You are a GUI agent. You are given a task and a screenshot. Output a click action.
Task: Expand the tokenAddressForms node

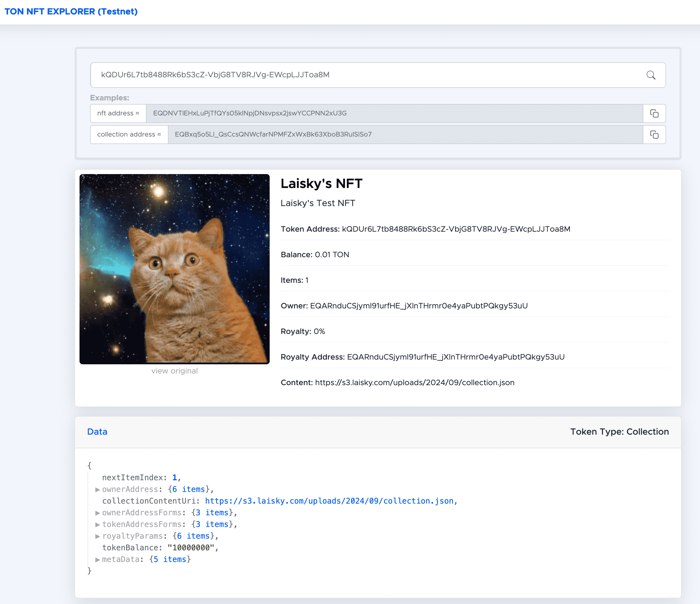tap(97, 524)
